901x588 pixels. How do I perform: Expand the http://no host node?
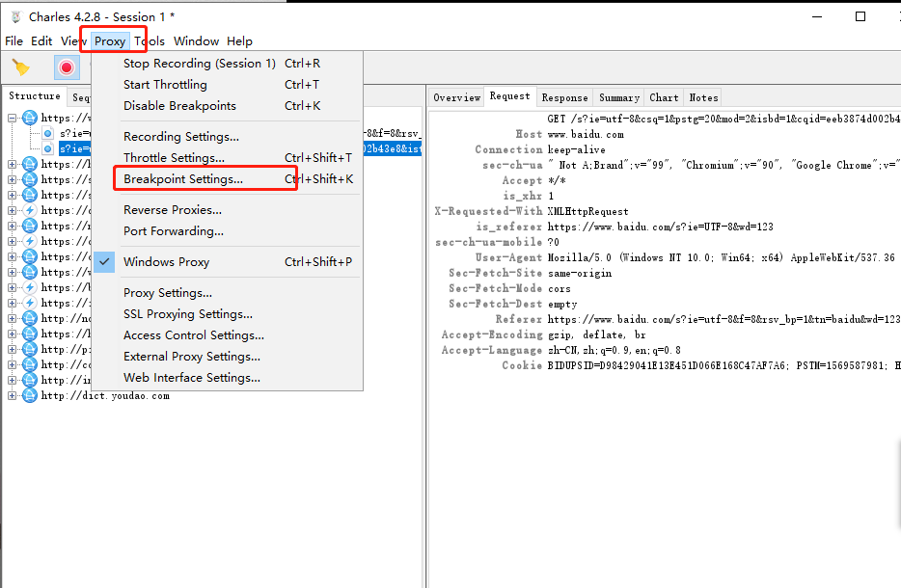[13, 318]
